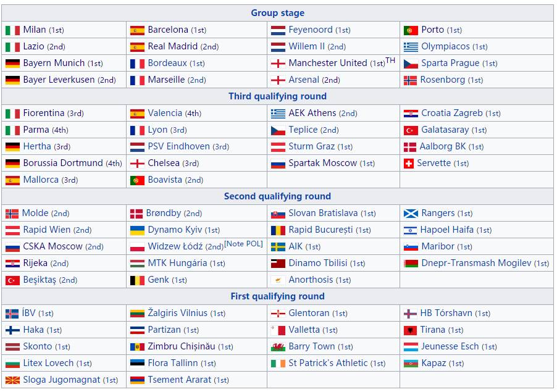The width and height of the screenshot is (557, 392).
Task: Open the Dnepr-Transmash Mogilev link
Action: click(x=476, y=263)
